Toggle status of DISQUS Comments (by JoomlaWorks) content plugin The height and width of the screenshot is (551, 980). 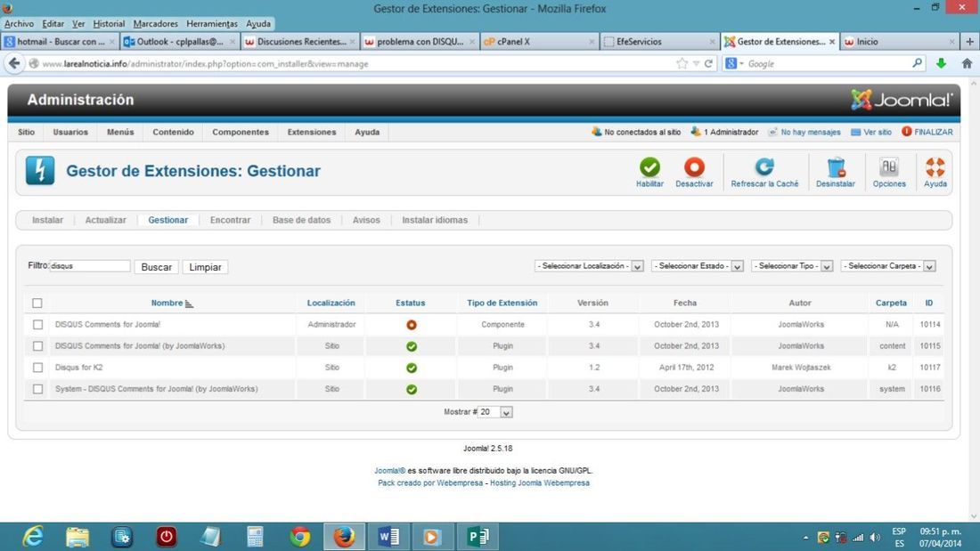[x=412, y=346]
